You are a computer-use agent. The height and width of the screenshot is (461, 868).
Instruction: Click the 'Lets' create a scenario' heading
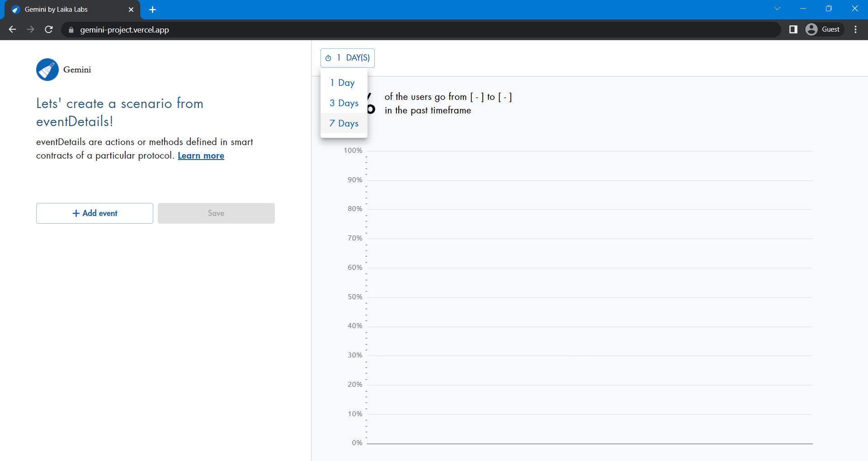tap(120, 113)
